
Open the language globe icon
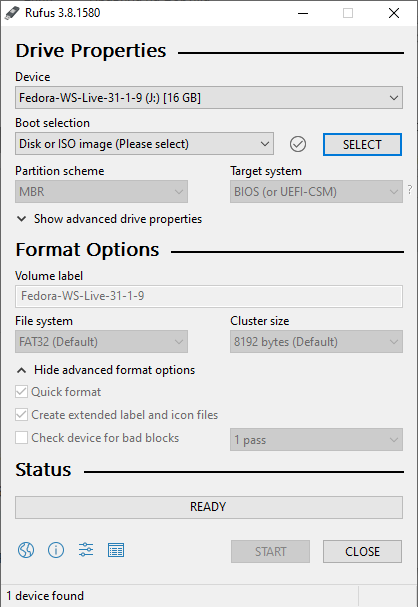tap(26, 550)
